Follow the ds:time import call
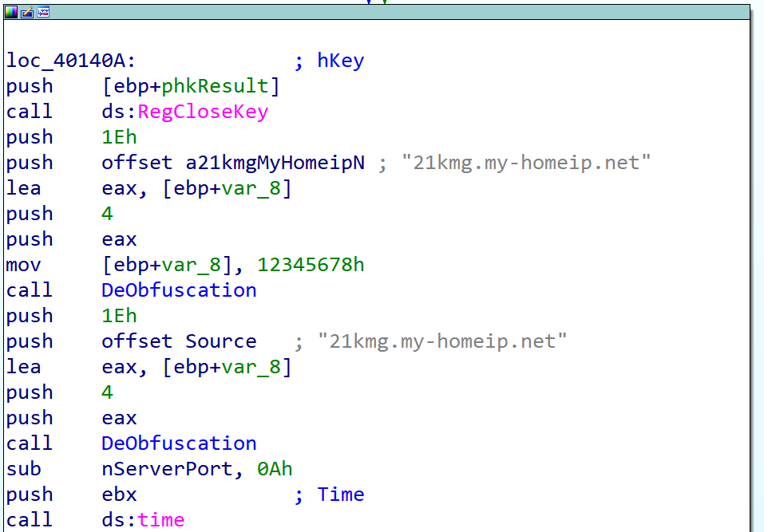The image size is (764, 532). coord(143,520)
